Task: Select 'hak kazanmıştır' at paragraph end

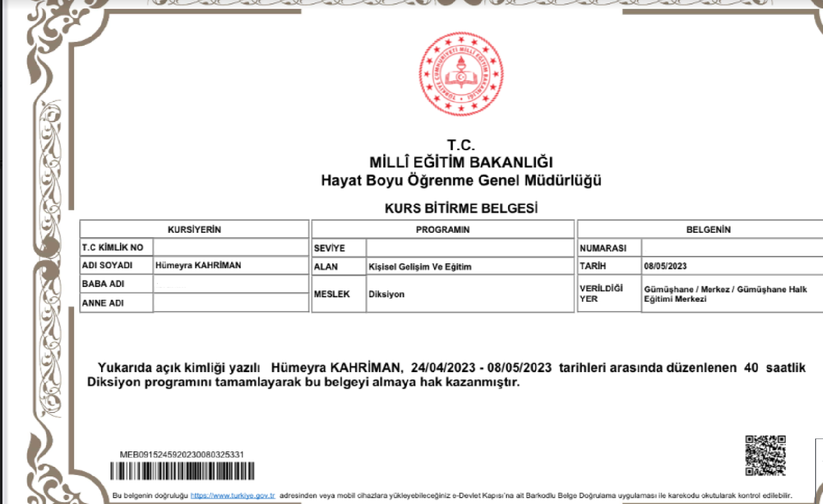Action: [x=470, y=382]
